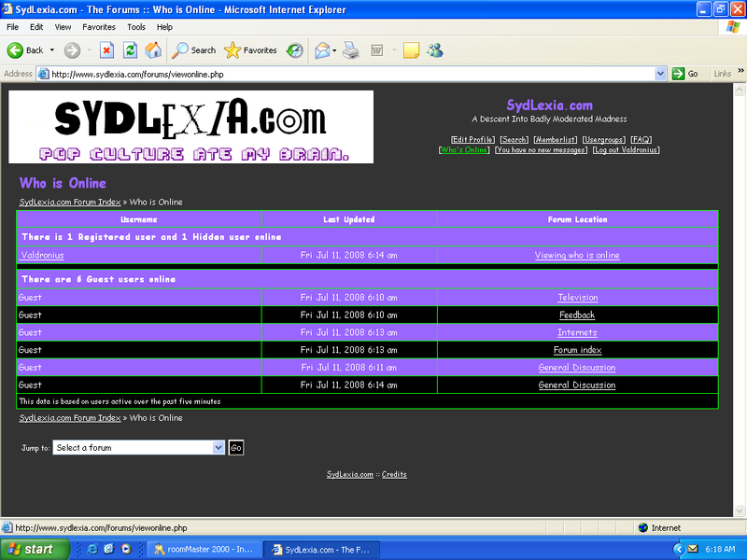747x560 pixels.
Task: Open the Messenger toolbar icon
Action: click(x=435, y=50)
